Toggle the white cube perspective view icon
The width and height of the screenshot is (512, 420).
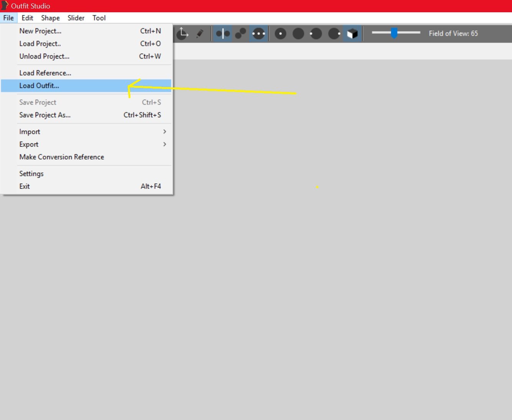(352, 34)
